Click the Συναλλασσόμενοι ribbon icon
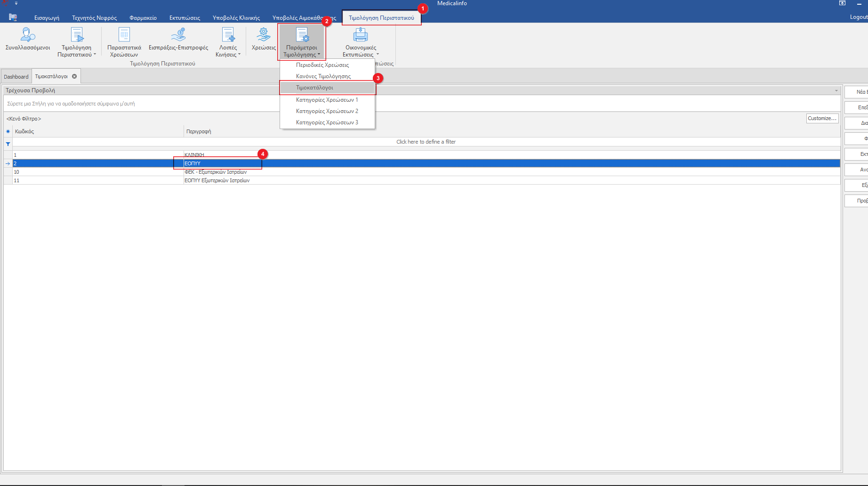Image resolution: width=868 pixels, height=486 pixels. (x=28, y=35)
